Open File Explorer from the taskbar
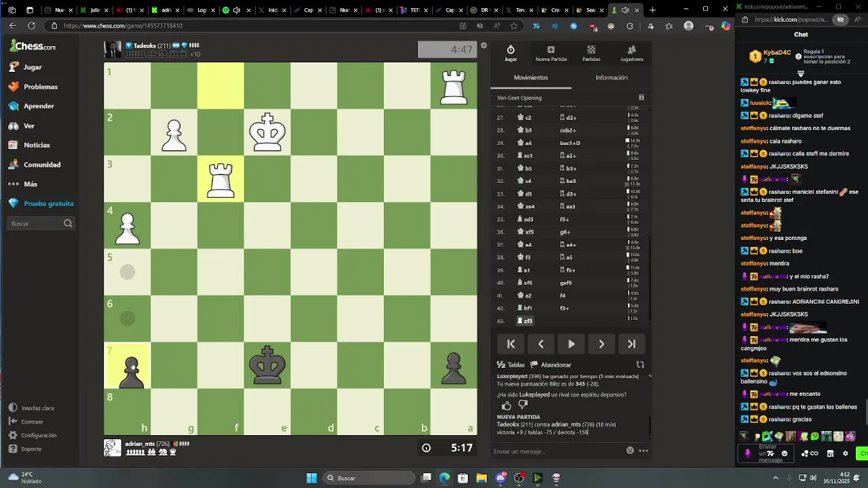Screen dimensions: 868x488 click(x=481, y=478)
